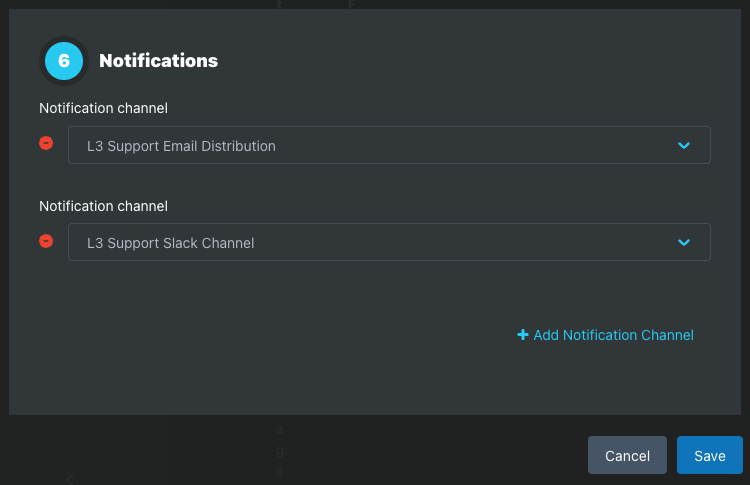Image resolution: width=750 pixels, height=485 pixels.
Task: Select the 'L3 Support Email Distribution' text
Action: point(181,146)
